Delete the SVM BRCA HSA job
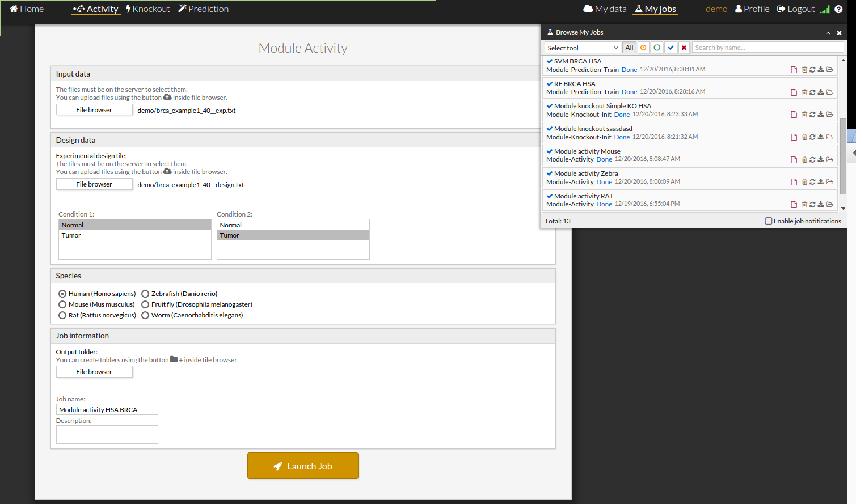The image size is (856, 504). click(804, 70)
